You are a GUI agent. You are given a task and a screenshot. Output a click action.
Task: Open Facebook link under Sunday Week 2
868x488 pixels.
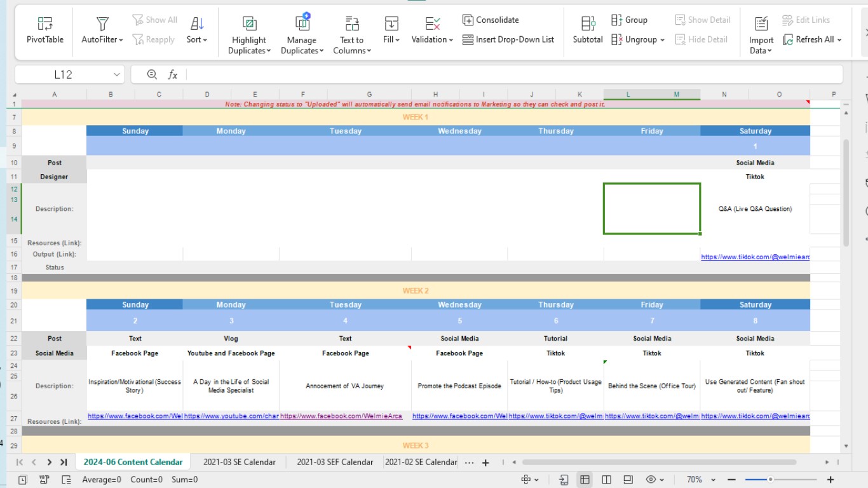(x=135, y=416)
